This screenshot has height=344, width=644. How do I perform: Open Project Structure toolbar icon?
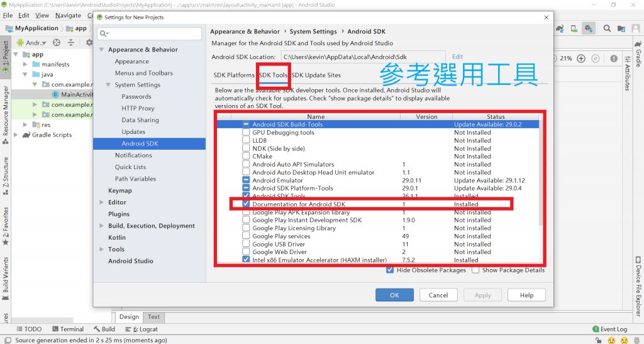point(621,28)
